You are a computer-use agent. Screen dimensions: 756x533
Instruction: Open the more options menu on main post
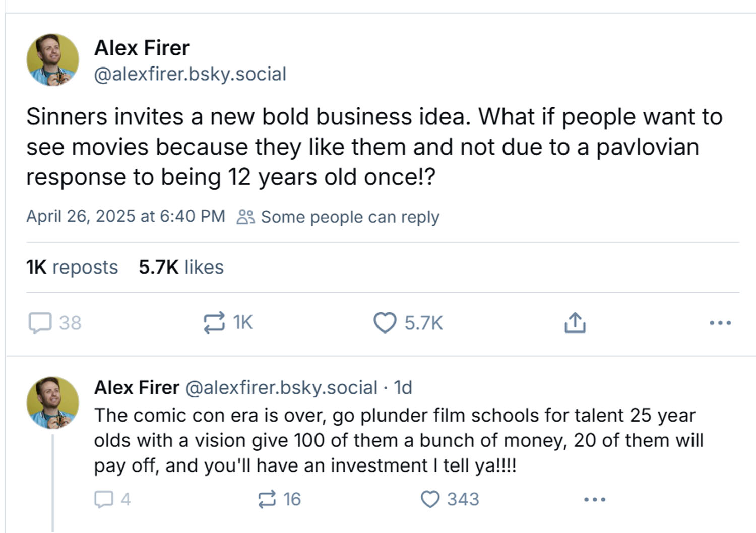tap(720, 323)
